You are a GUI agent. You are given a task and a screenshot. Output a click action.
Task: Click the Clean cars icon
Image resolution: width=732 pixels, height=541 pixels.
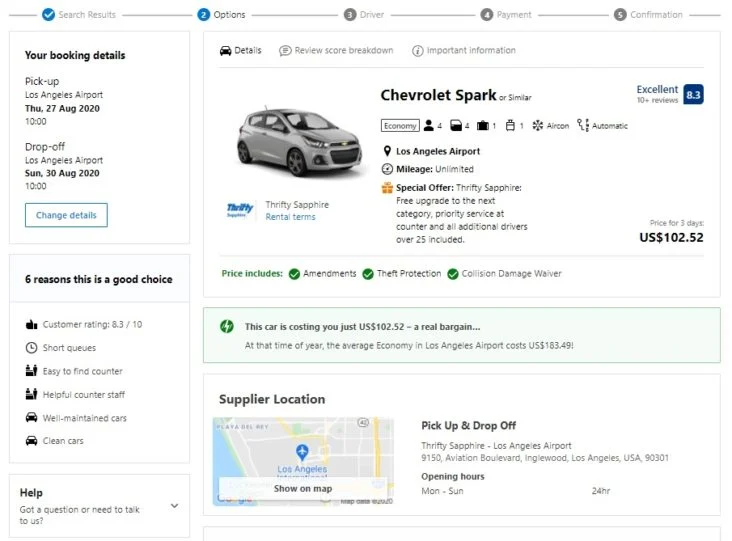[x=31, y=441]
